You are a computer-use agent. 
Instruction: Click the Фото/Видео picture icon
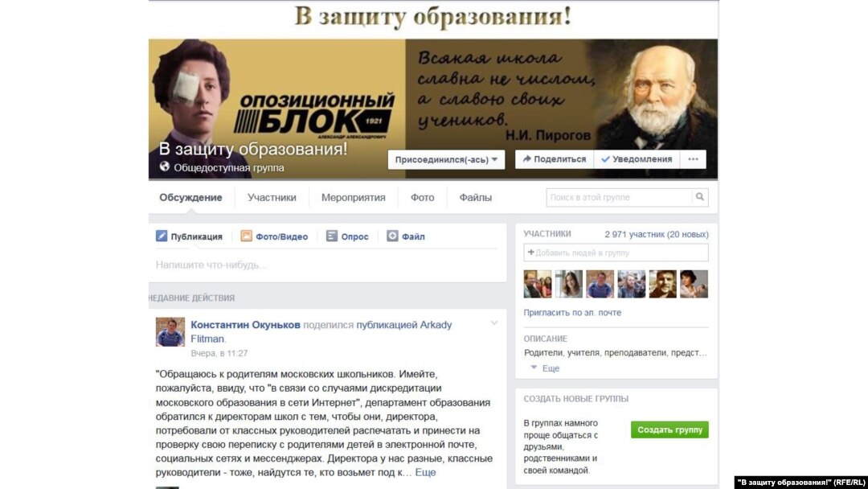click(247, 236)
